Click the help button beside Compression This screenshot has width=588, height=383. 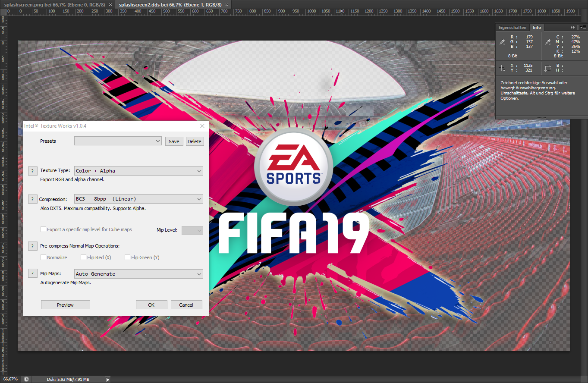(32, 199)
